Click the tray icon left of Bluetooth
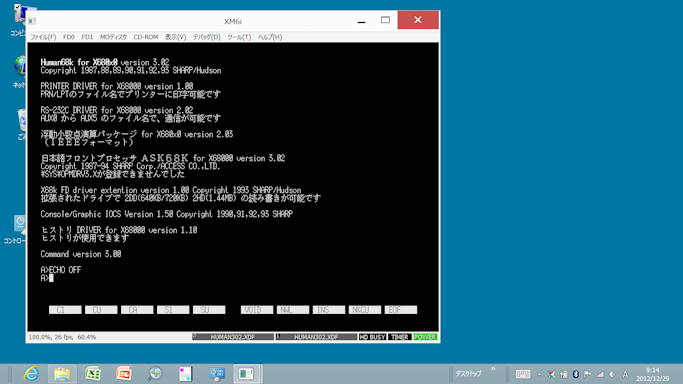 pos(564,374)
